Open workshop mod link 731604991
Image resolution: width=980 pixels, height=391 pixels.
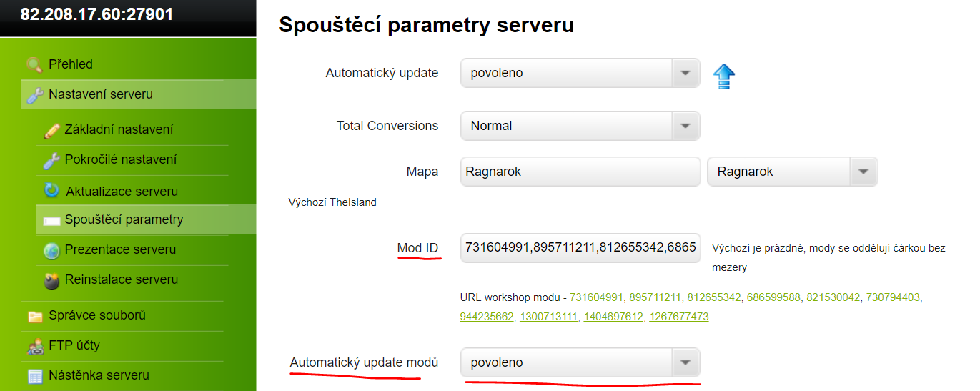[x=596, y=297]
